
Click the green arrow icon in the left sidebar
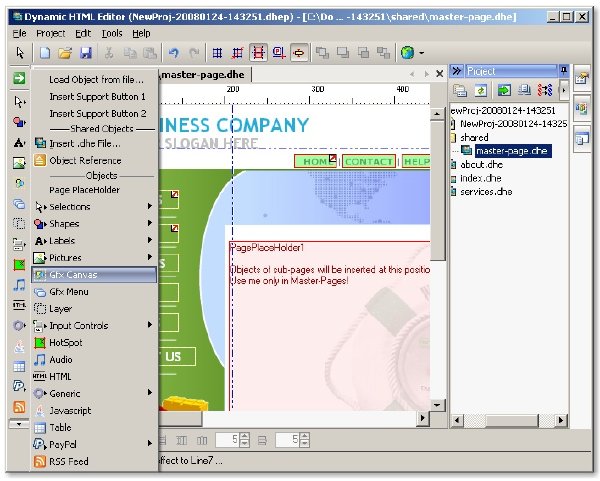coord(19,78)
